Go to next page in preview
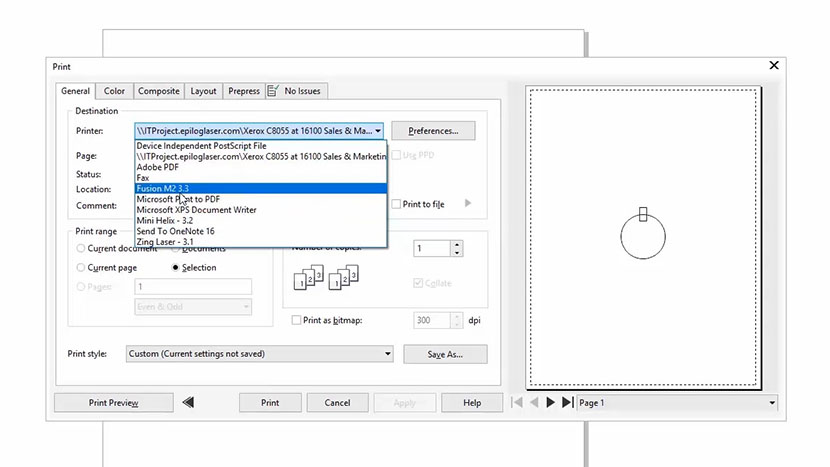The height and width of the screenshot is (467, 830). pyautogui.click(x=550, y=403)
